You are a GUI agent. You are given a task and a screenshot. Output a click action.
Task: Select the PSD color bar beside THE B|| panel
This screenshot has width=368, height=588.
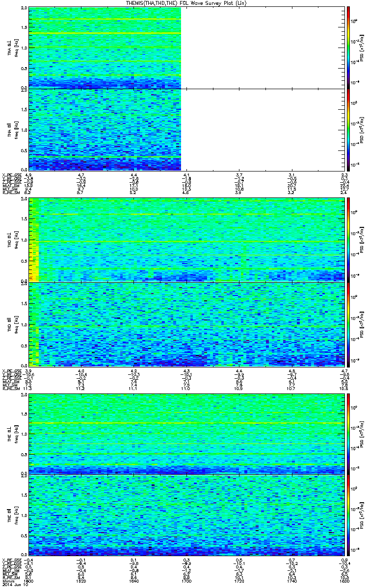pos(348,515)
